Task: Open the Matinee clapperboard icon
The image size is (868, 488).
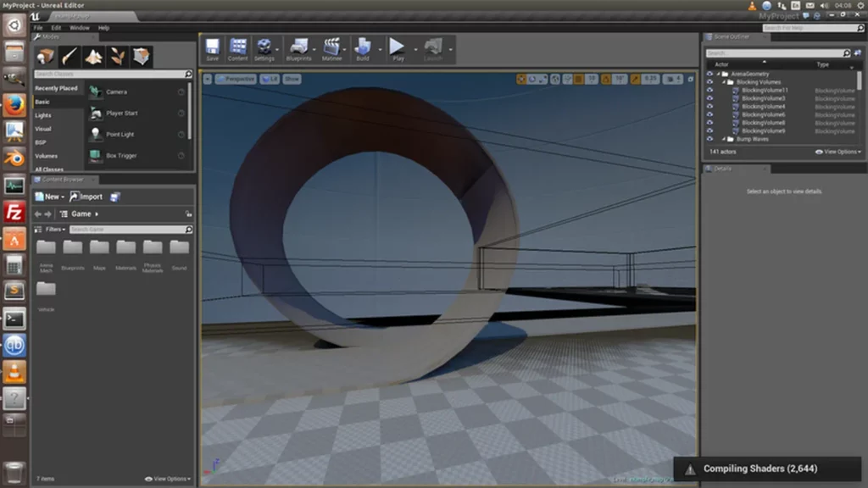Action: pos(332,47)
